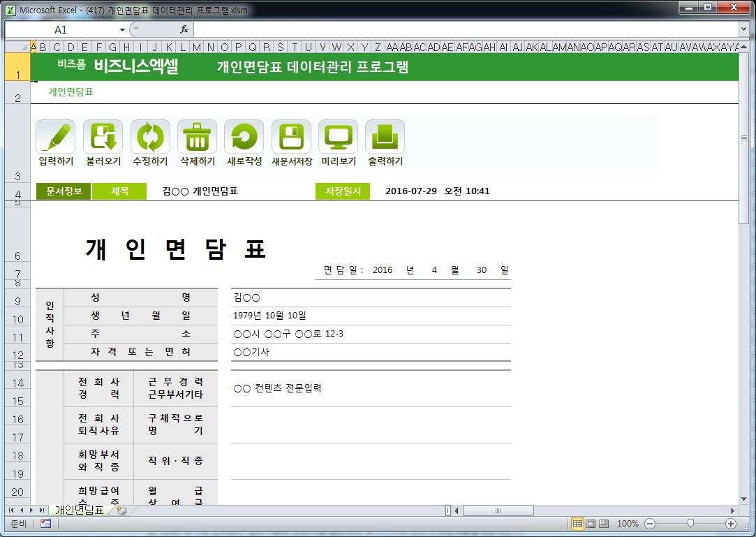Click the interview day value 30
Image resolution: width=756 pixels, height=537 pixels.
tap(482, 270)
